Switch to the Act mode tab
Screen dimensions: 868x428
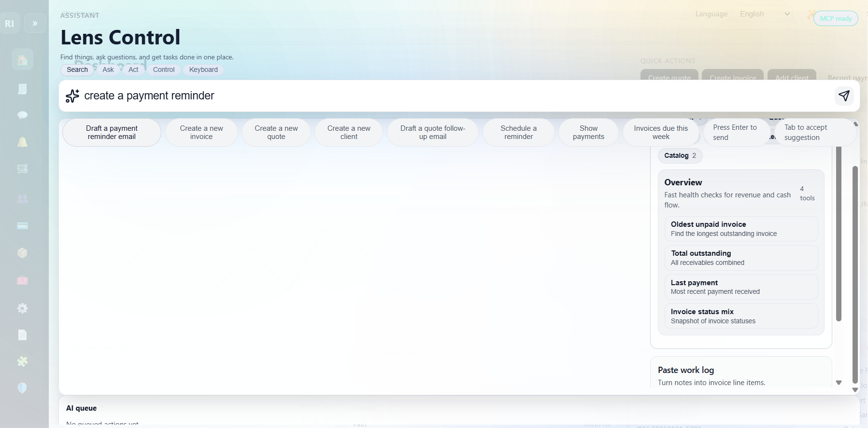tap(133, 69)
